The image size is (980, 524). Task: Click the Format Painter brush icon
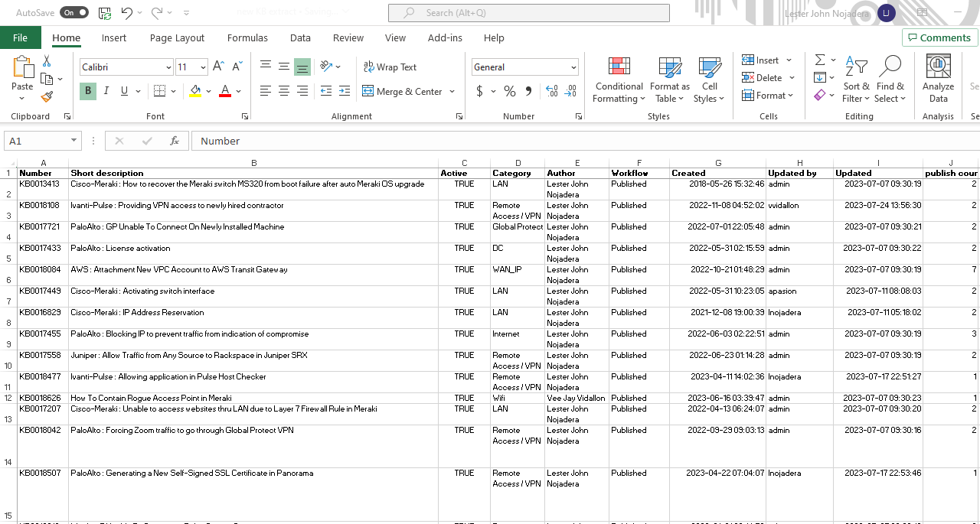pos(46,97)
